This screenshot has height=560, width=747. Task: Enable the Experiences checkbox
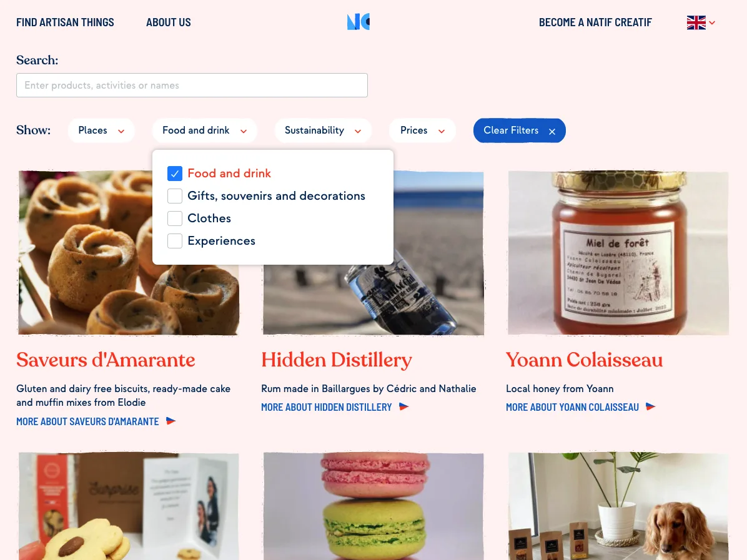click(x=175, y=240)
